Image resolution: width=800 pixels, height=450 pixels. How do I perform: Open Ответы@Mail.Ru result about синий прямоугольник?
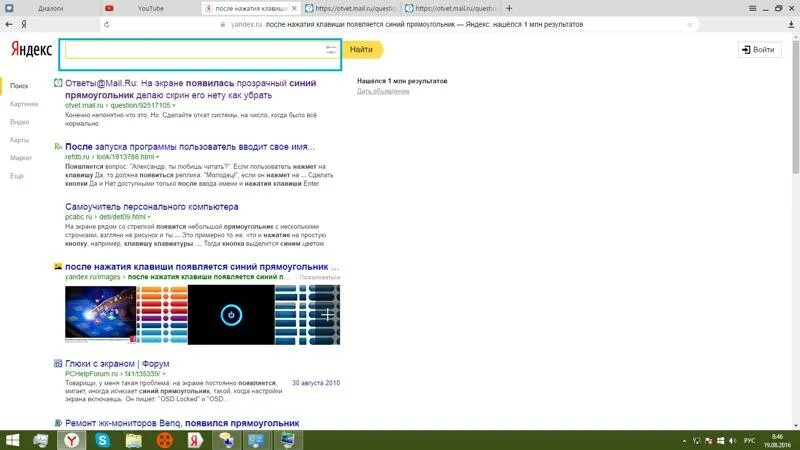[x=190, y=89]
